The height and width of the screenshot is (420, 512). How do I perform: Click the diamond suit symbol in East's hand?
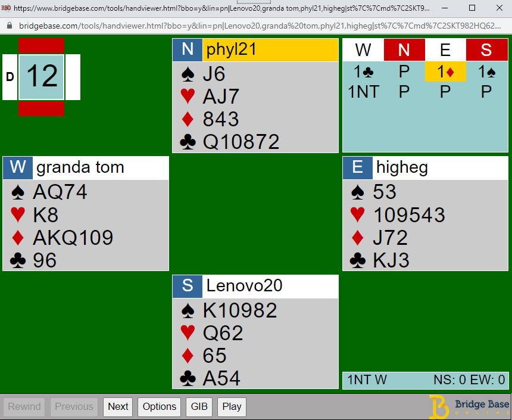[x=358, y=238]
